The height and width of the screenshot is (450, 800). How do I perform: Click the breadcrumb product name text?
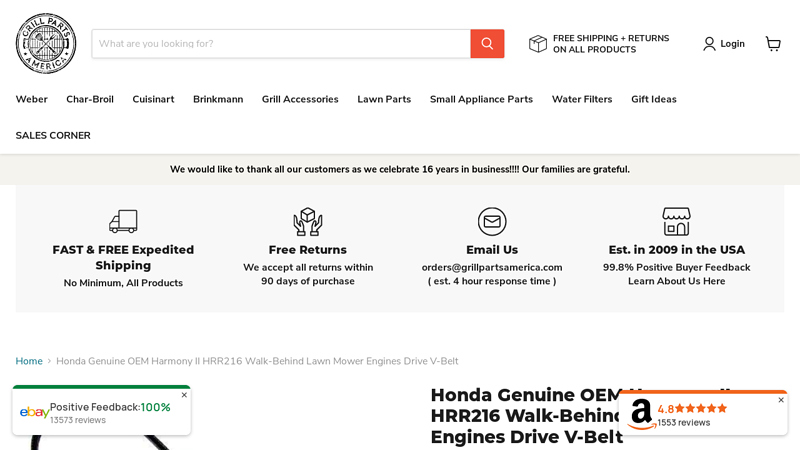(257, 361)
